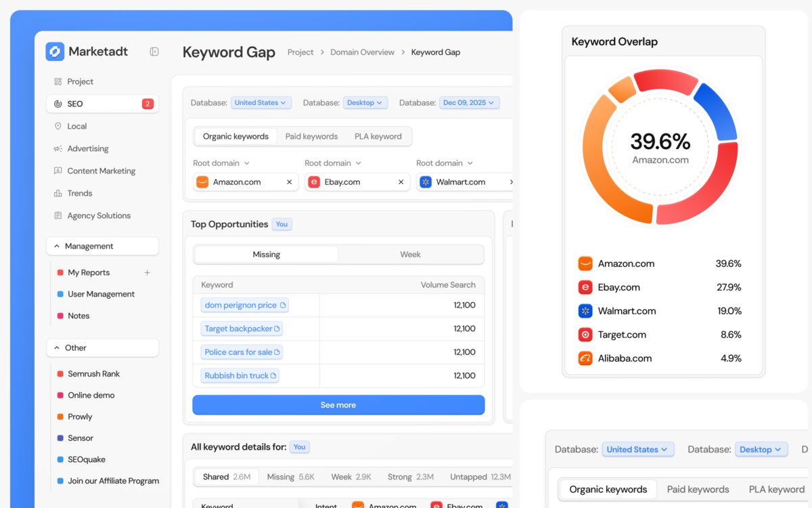The image size is (812, 508).
Task: Select Week toggle in Top Opportunities
Action: tap(410, 255)
